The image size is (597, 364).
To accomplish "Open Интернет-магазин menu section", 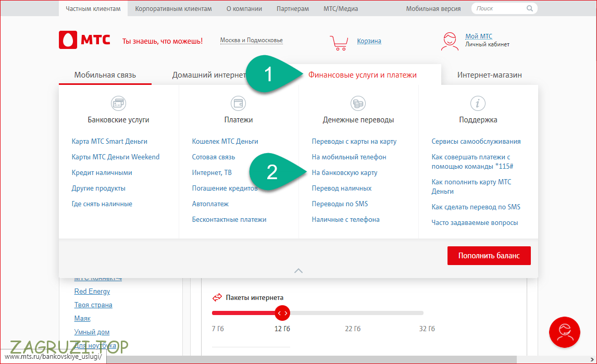I will point(489,75).
